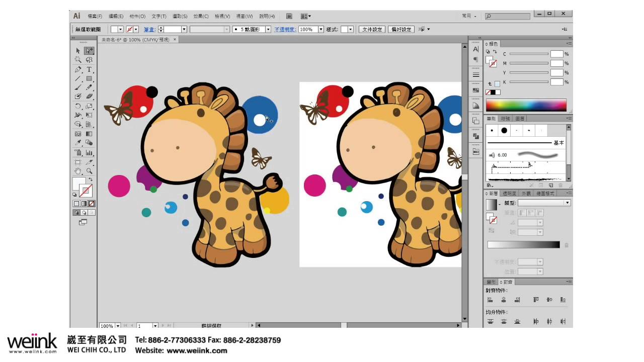Pick the Magic Wand tool

pyautogui.click(x=78, y=60)
